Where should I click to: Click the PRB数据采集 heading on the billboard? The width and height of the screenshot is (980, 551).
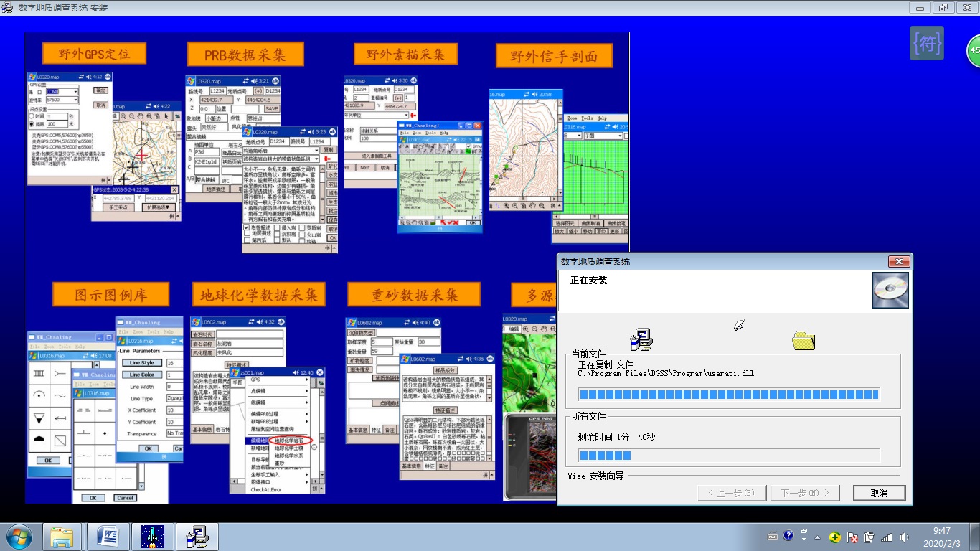245,55
